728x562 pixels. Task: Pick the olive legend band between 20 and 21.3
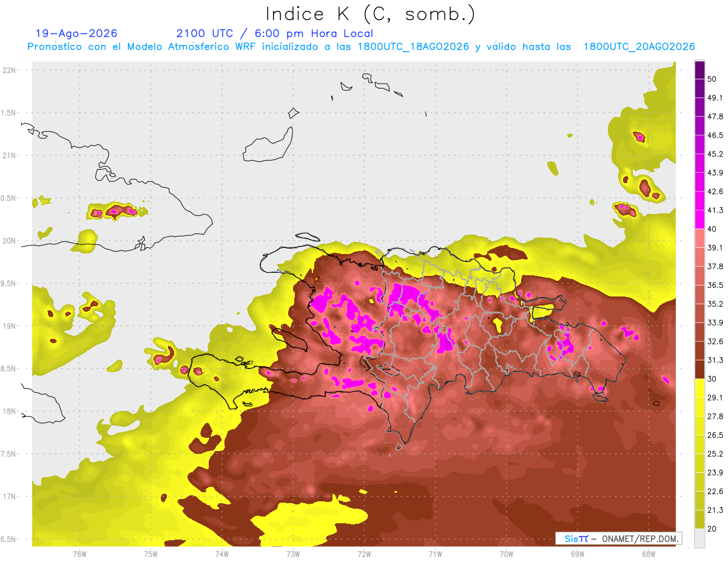click(x=700, y=520)
